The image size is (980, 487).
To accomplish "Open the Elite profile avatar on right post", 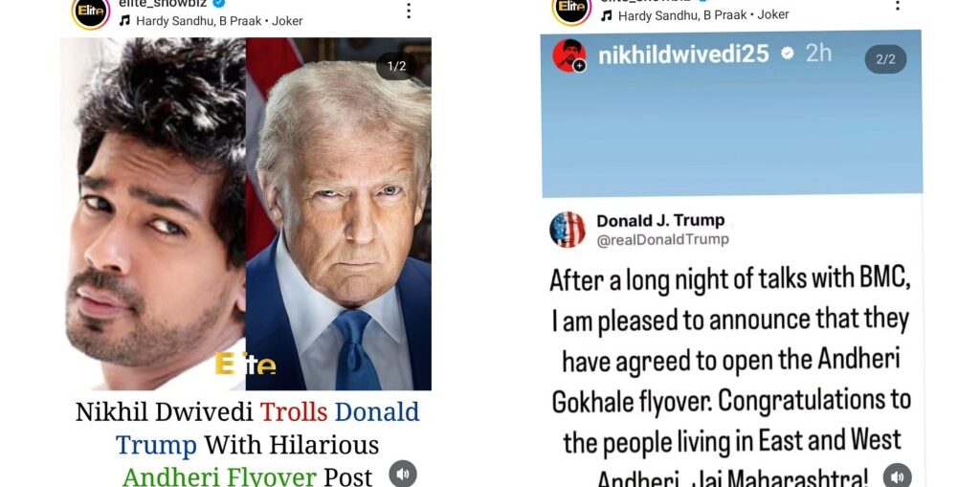I will [570, 10].
